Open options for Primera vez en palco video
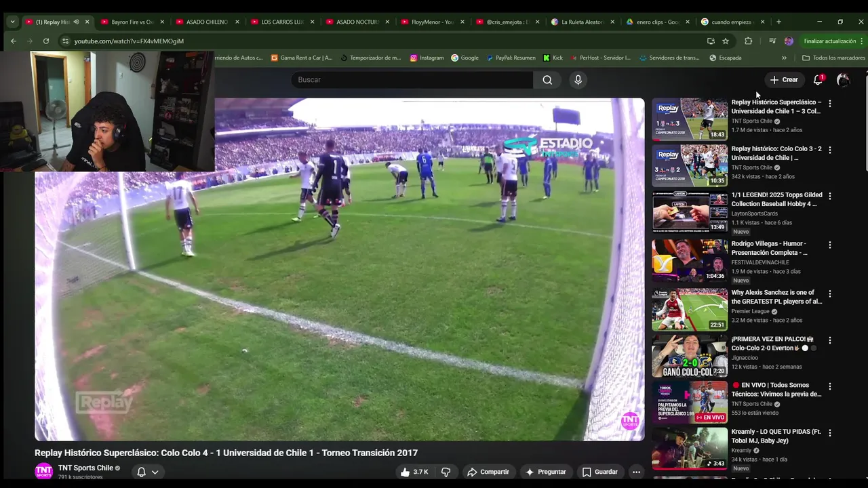 coord(829,340)
